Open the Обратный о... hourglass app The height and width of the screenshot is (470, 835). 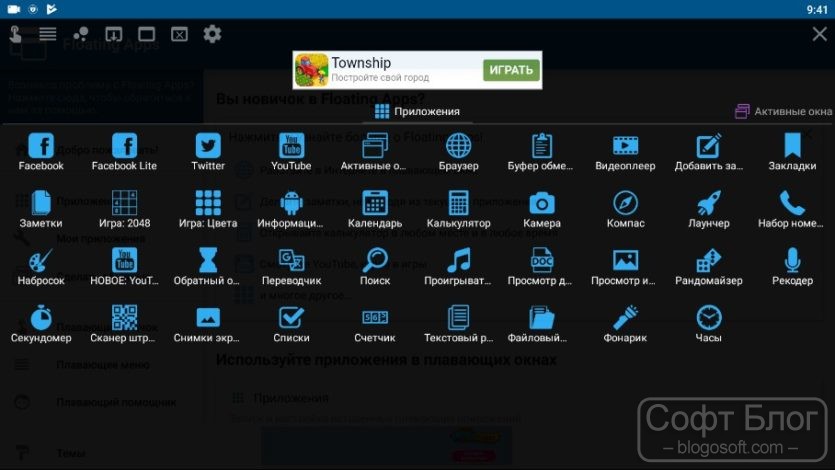point(208,267)
